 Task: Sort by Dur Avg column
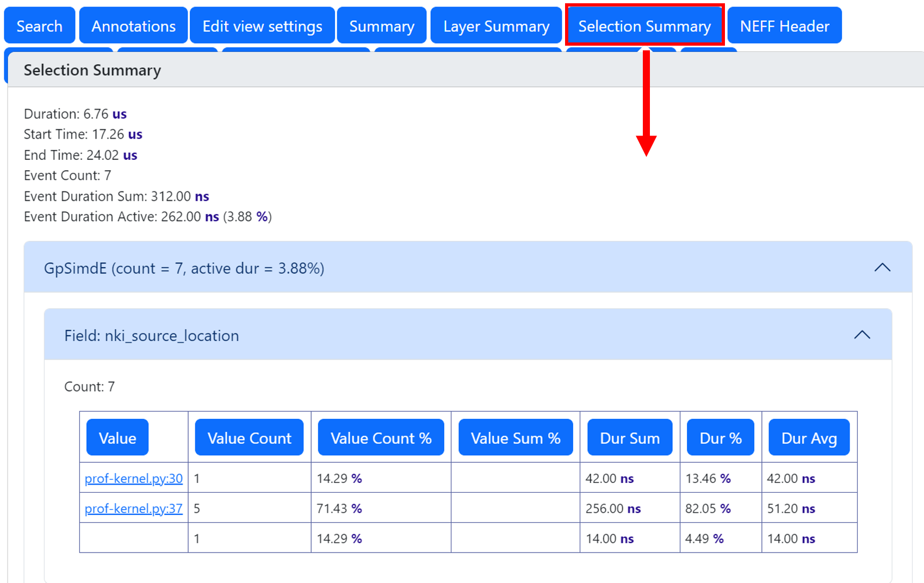tap(809, 438)
